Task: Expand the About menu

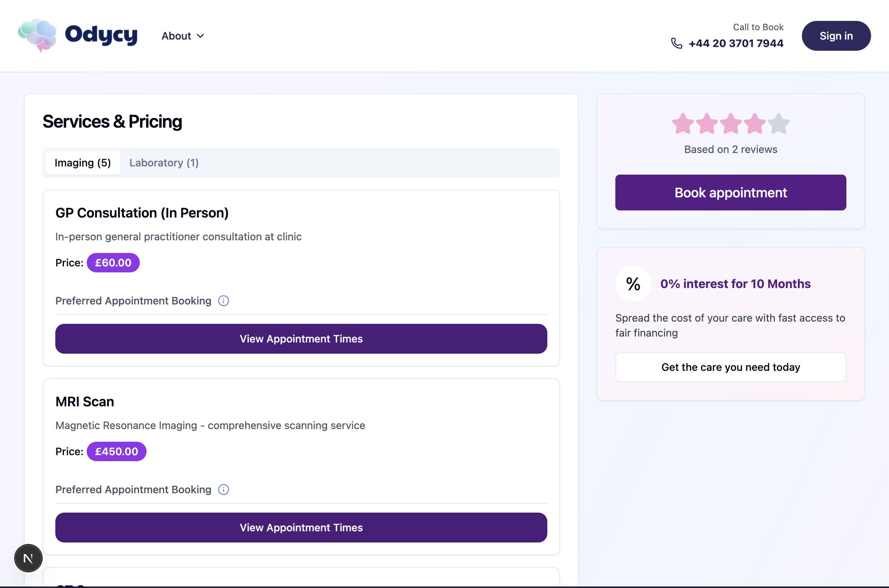Action: click(183, 35)
